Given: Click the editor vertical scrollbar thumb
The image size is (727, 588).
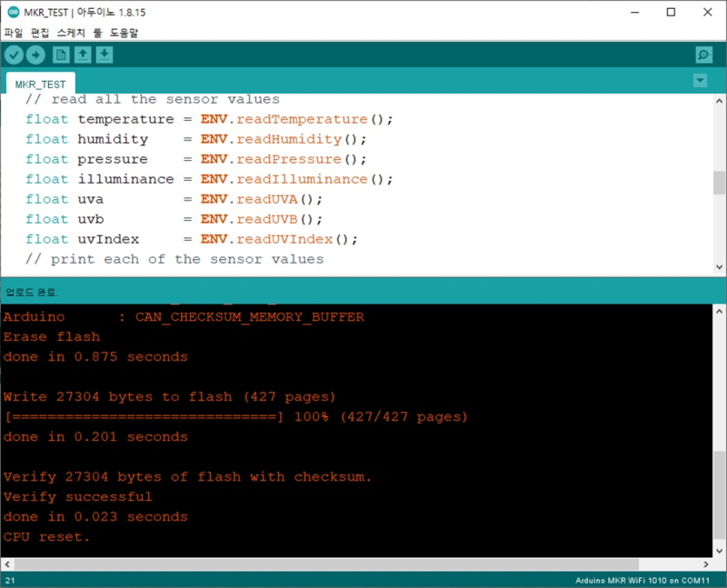Looking at the screenshot, I should (x=719, y=183).
